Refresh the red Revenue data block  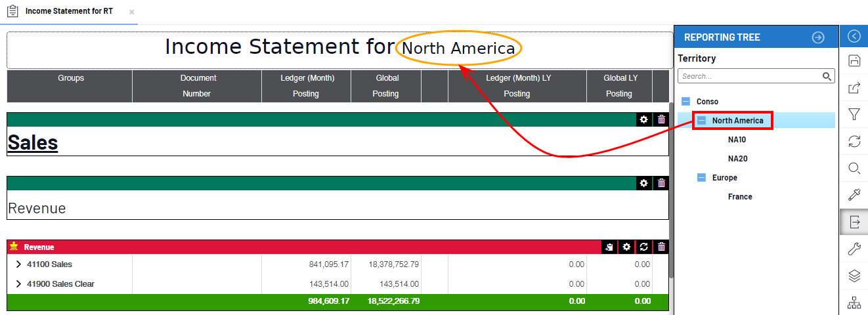(643, 247)
